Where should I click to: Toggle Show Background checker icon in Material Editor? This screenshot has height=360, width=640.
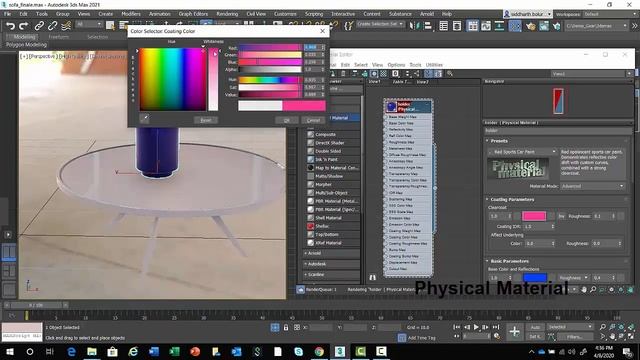pos(384,74)
